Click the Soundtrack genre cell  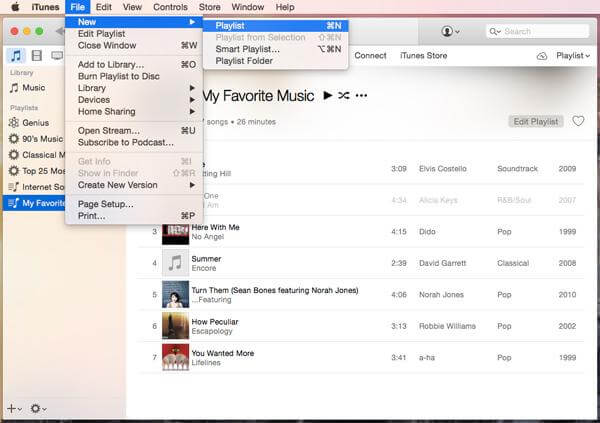coord(517,169)
